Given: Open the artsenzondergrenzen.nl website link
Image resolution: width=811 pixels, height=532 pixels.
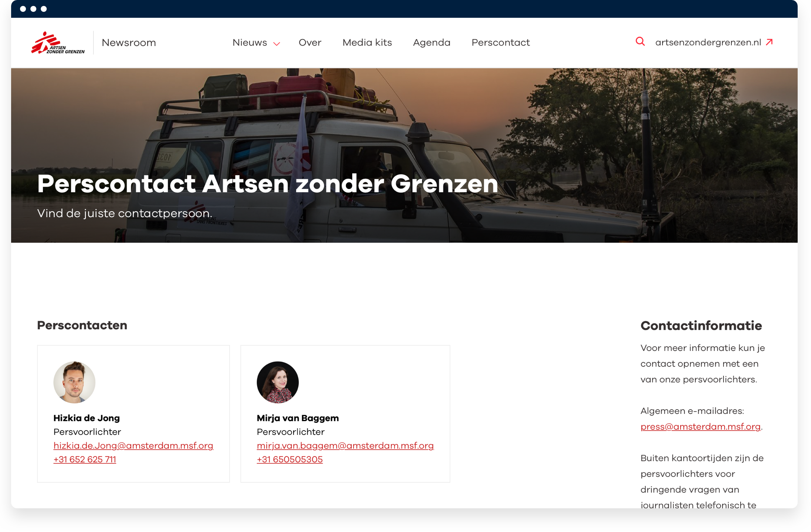Looking at the screenshot, I should point(708,43).
